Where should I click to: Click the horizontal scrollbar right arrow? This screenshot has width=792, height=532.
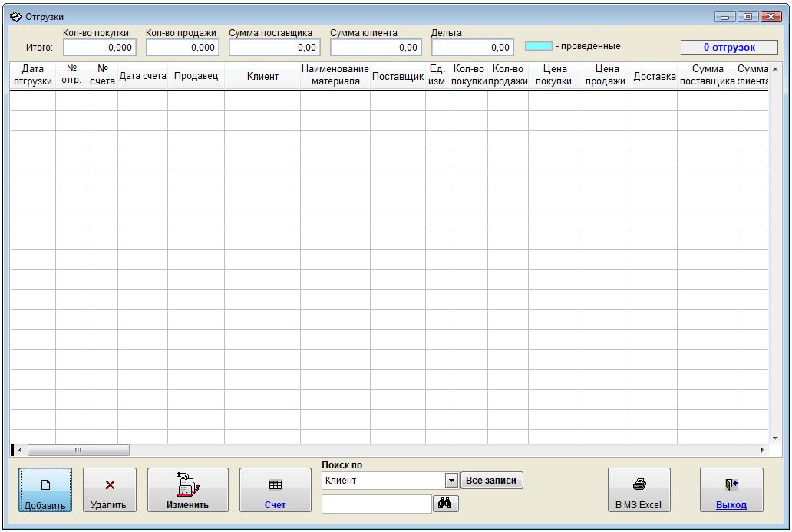pyautogui.click(x=762, y=450)
